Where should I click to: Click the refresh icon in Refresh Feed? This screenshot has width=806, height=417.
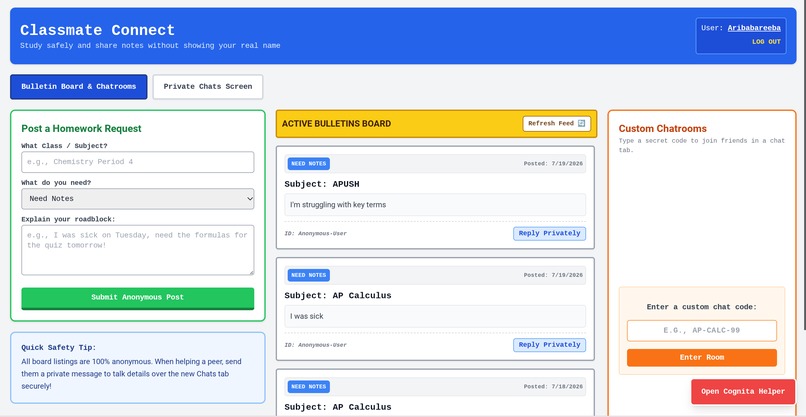[x=581, y=123]
